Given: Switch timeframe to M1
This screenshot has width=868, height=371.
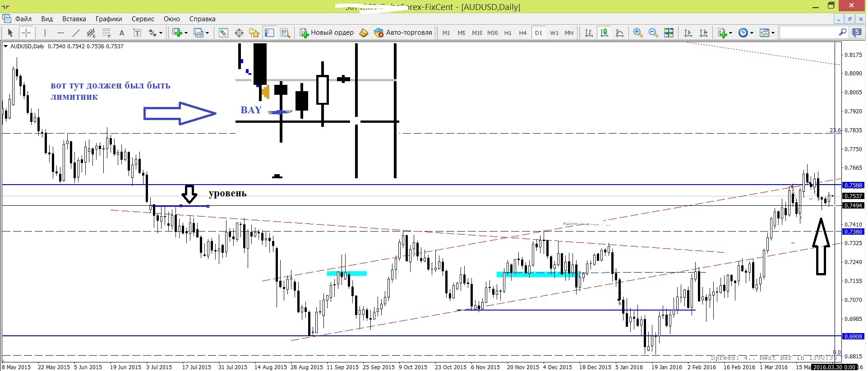Looking at the screenshot, I should [x=446, y=32].
